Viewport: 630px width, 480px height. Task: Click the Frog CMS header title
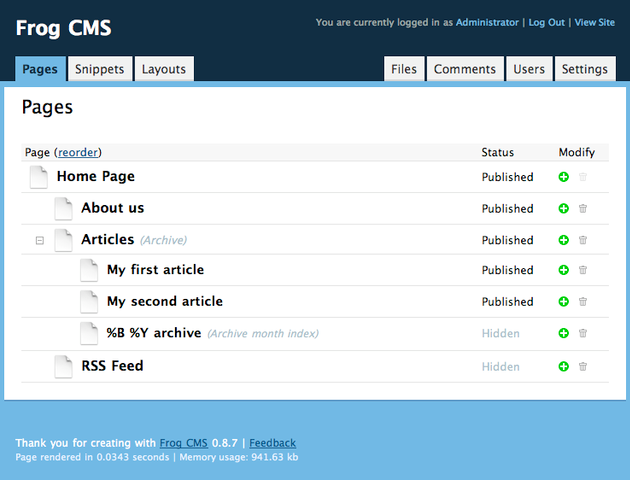[x=63, y=28]
